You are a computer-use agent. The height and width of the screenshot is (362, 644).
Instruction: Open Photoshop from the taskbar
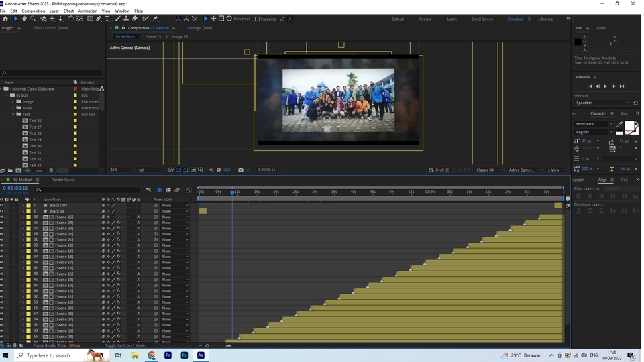pyautogui.click(x=184, y=355)
